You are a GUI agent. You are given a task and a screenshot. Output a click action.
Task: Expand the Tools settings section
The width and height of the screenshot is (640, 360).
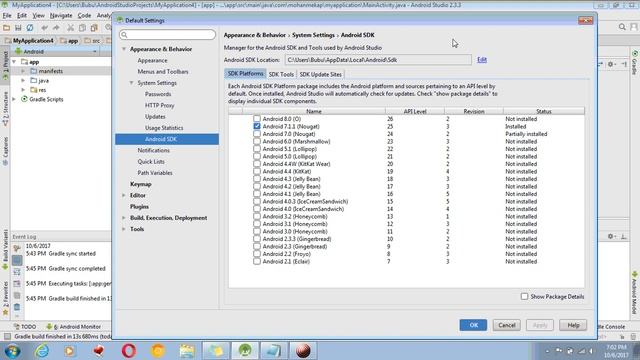[124, 229]
